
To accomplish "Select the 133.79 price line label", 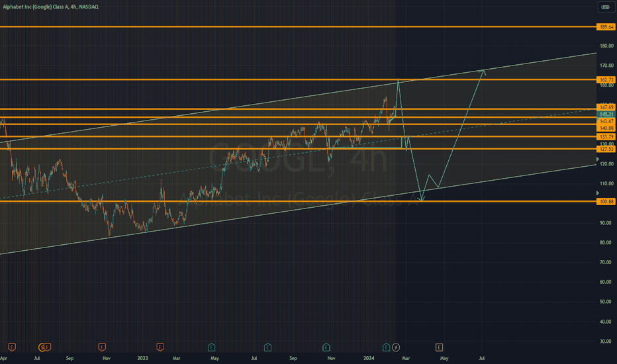I will [606, 136].
